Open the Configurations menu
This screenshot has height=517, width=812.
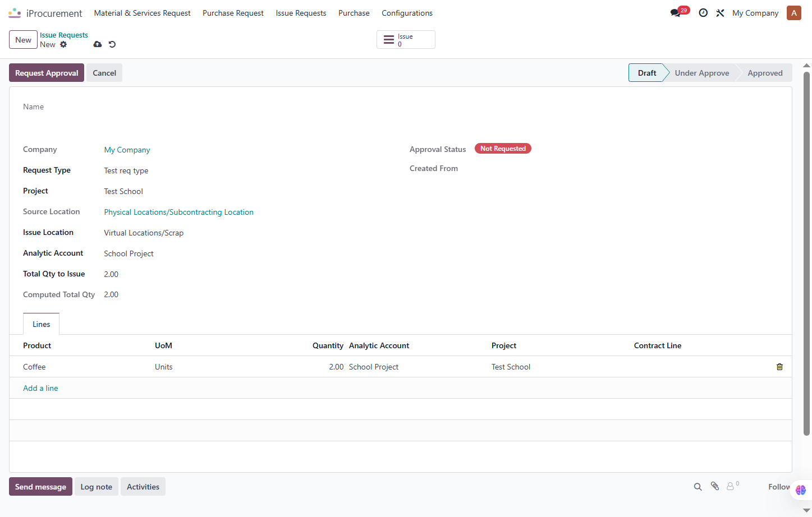(407, 13)
